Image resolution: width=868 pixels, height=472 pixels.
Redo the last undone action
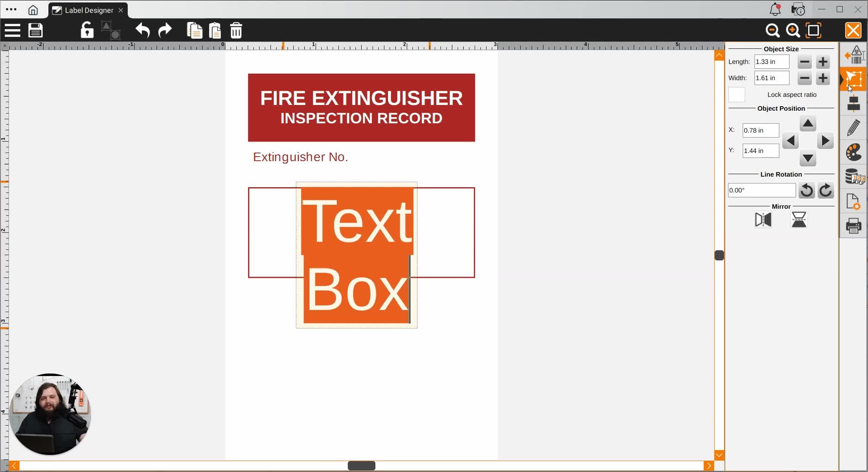point(165,31)
